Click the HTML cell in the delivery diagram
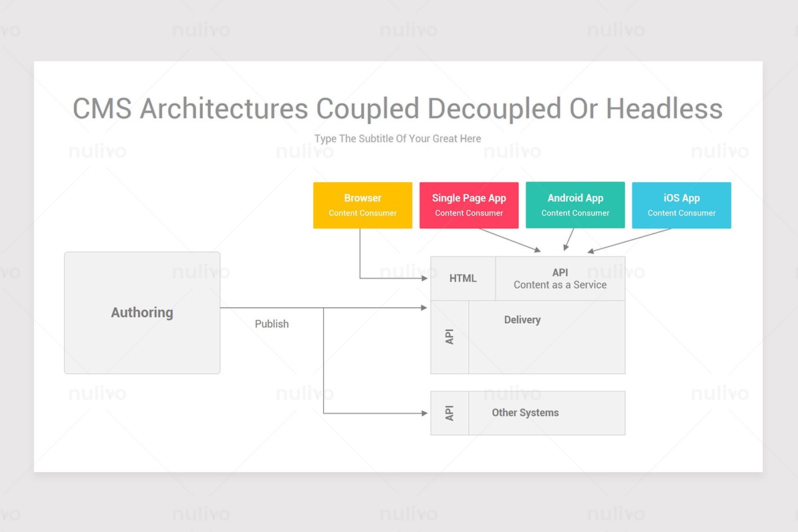Viewport: 798px width, 532px height. (x=462, y=278)
